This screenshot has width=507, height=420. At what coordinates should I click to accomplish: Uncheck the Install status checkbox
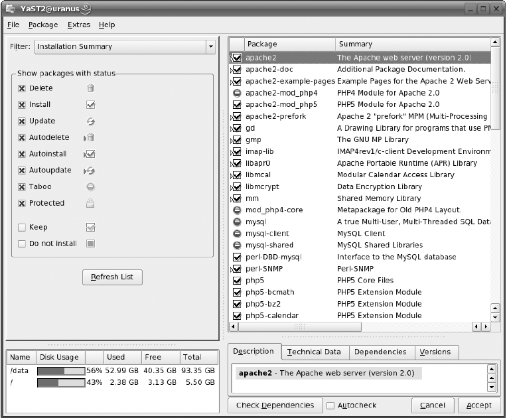click(x=22, y=105)
